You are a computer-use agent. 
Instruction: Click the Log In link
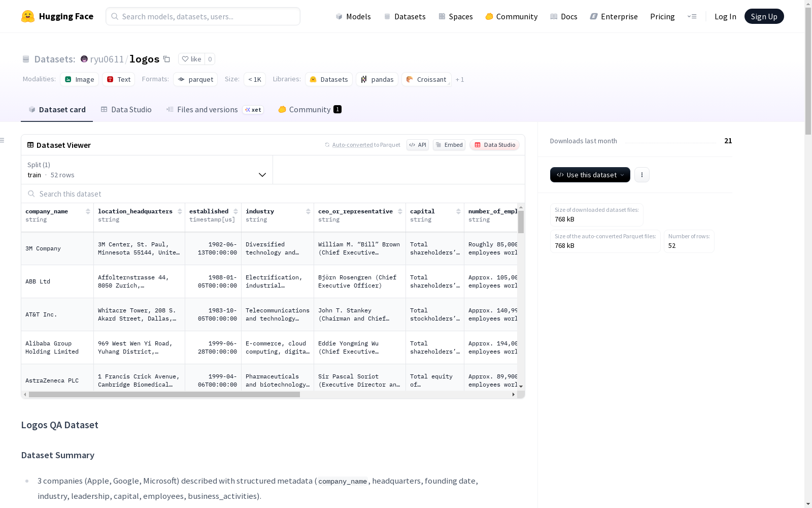click(x=725, y=16)
